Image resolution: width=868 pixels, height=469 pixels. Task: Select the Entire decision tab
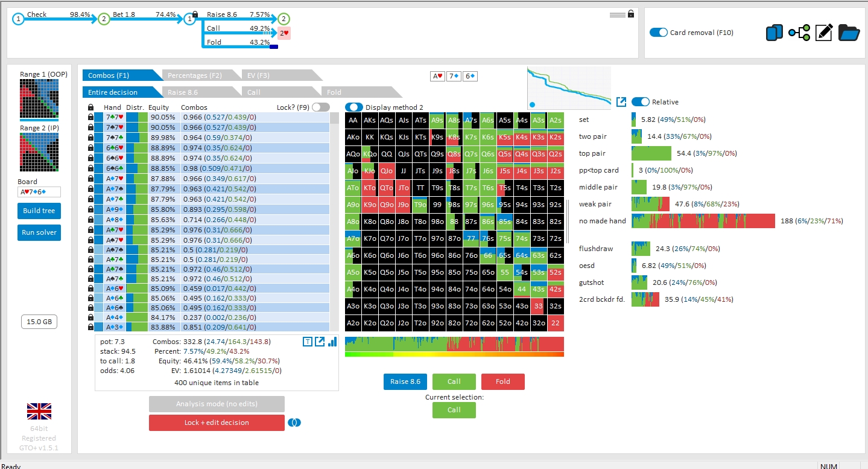tap(122, 92)
